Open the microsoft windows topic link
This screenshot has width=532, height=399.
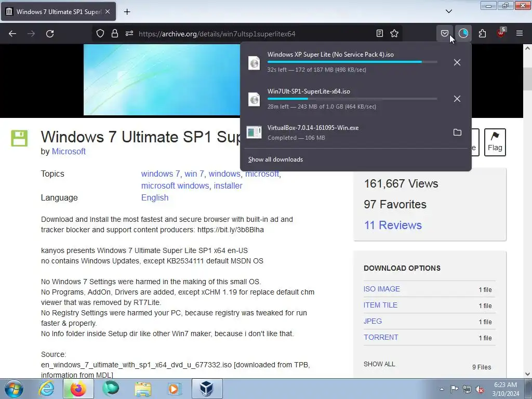click(175, 185)
